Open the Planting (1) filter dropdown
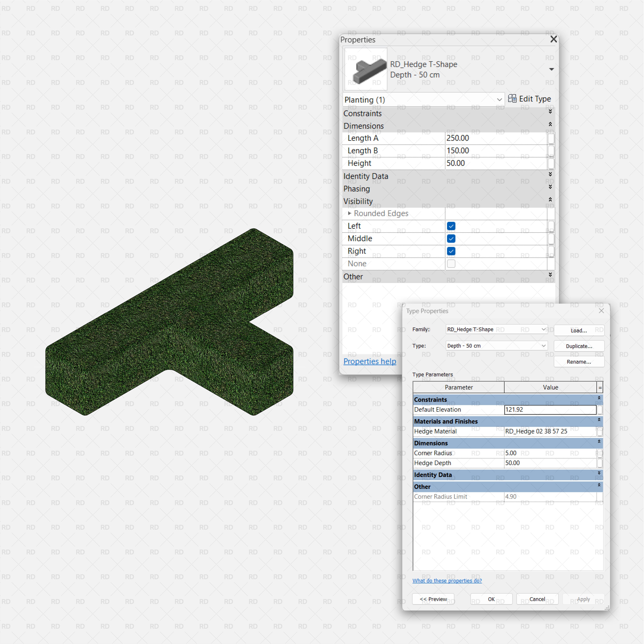Image resolution: width=644 pixels, height=644 pixels. 499,100
